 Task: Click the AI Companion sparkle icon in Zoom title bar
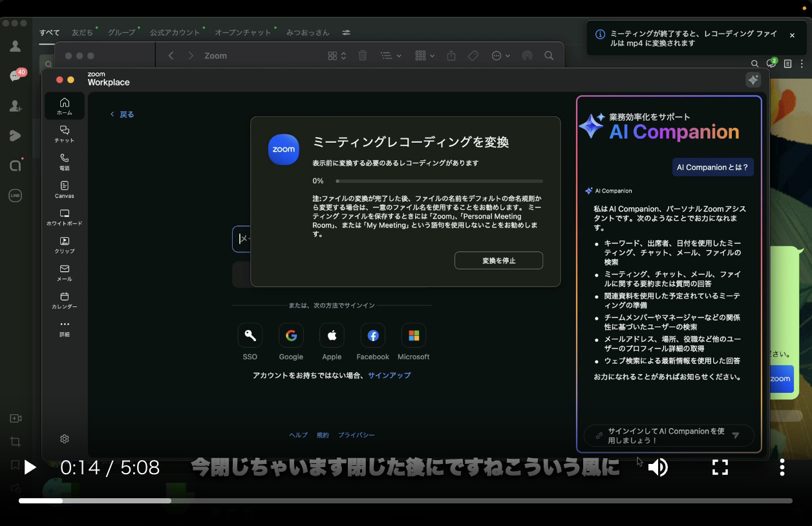tap(753, 79)
